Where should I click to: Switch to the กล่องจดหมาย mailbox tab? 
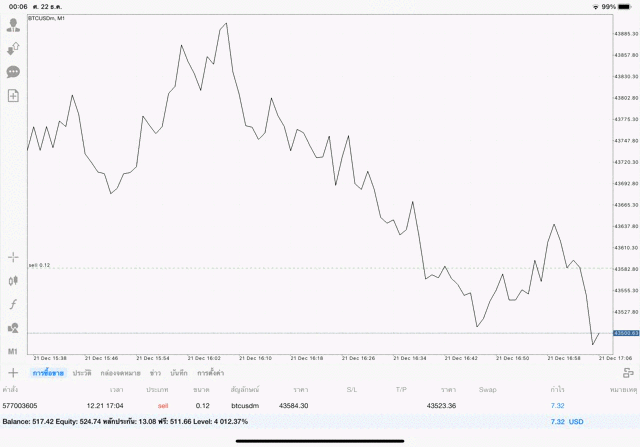(x=119, y=372)
